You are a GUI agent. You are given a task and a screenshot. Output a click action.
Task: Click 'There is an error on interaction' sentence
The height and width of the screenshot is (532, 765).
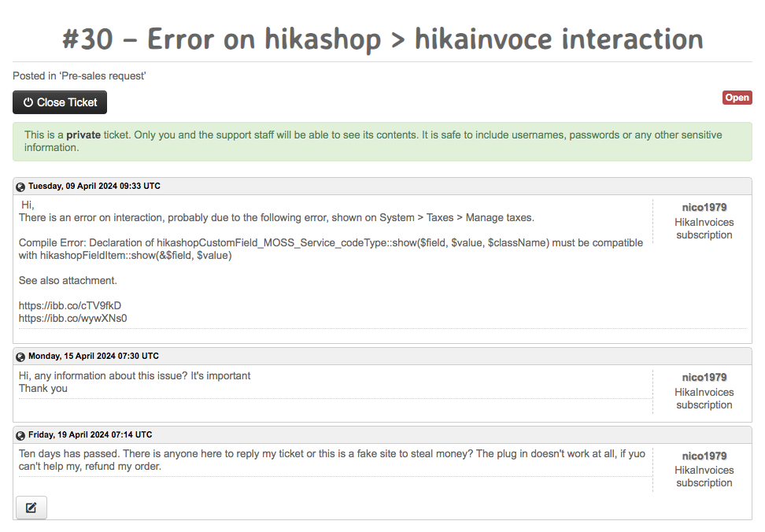point(276,218)
